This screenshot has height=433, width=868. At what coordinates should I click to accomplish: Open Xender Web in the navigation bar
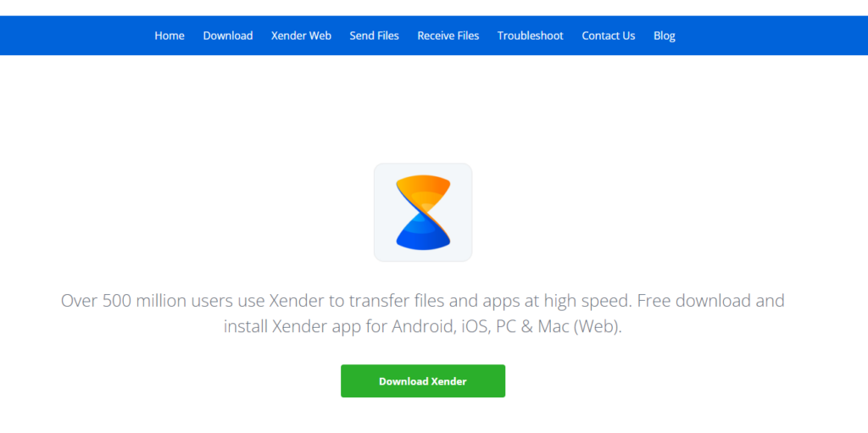point(301,36)
